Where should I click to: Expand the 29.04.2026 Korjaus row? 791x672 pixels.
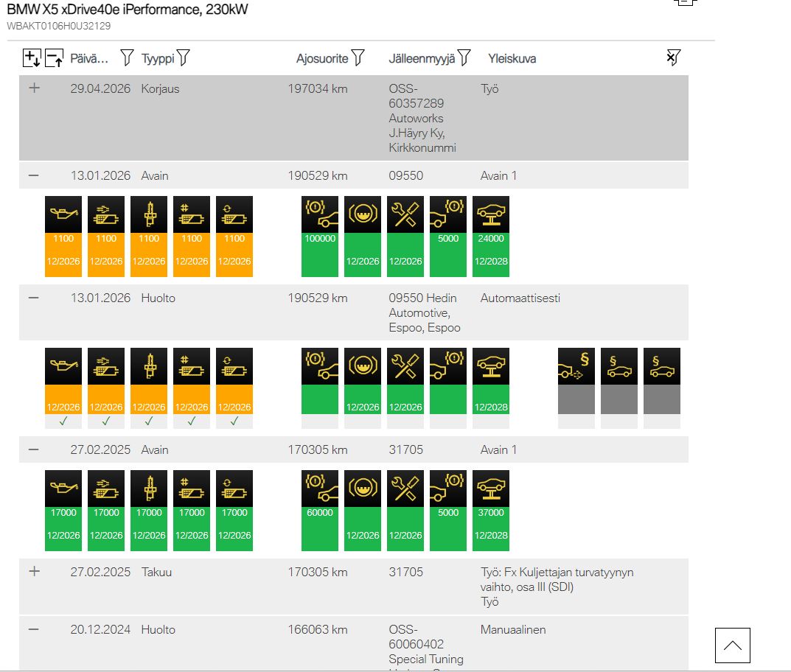tap(35, 88)
